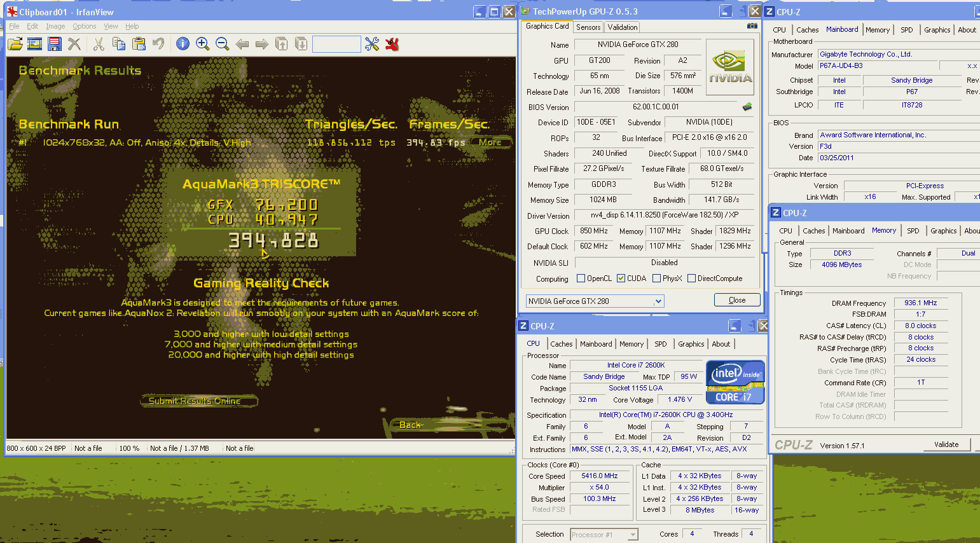Open IrfanView Settings via wrench icon
The height and width of the screenshot is (543, 980).
[372, 44]
